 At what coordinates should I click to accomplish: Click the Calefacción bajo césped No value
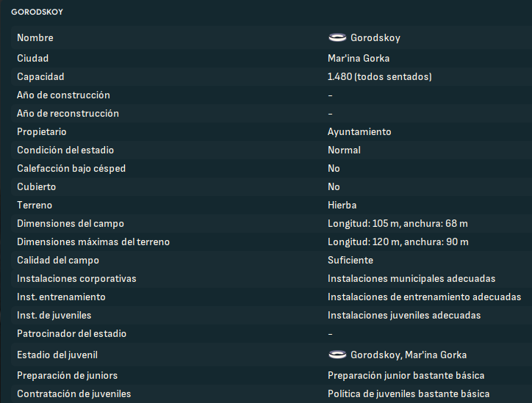pos(334,168)
